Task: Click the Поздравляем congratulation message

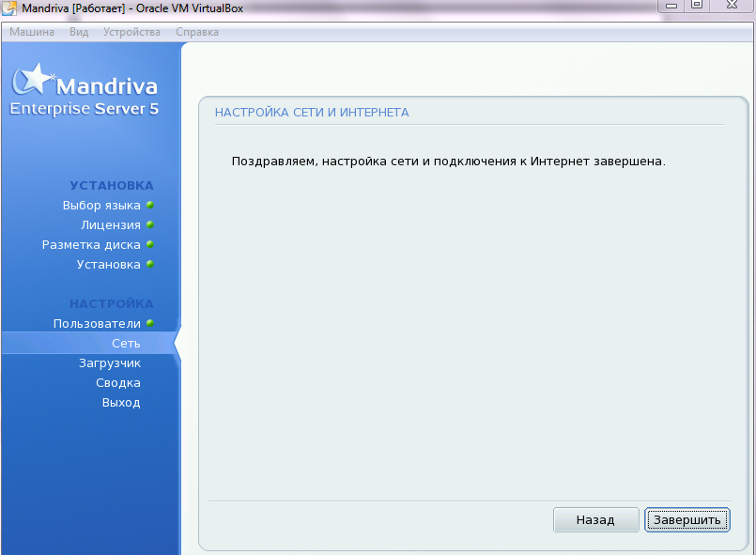Action: pyautogui.click(x=448, y=161)
